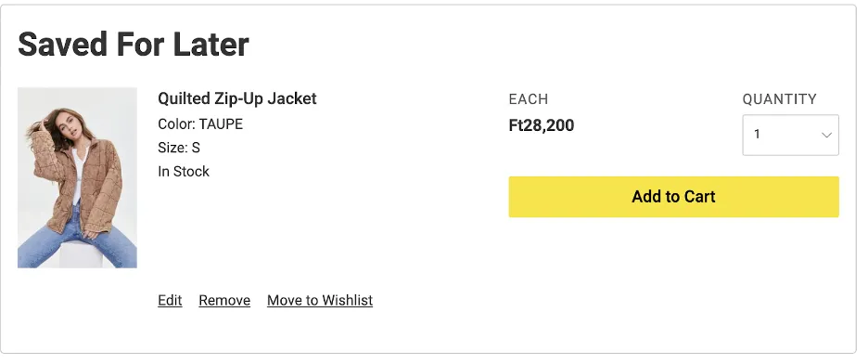This screenshot has width=868, height=364.
Task: Click the chevron arrow in quantity selector
Action: pos(826,135)
